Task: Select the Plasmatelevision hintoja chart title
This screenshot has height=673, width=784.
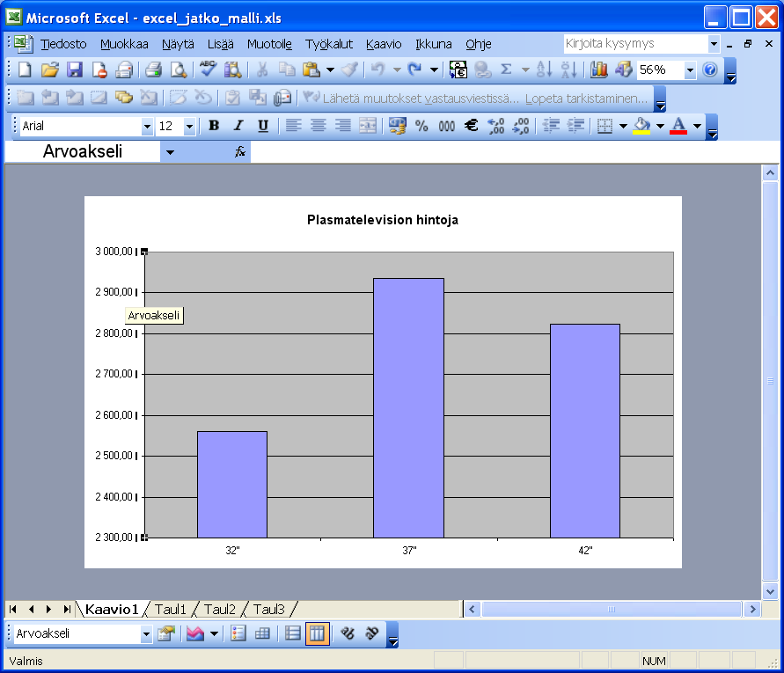Action: (x=383, y=220)
